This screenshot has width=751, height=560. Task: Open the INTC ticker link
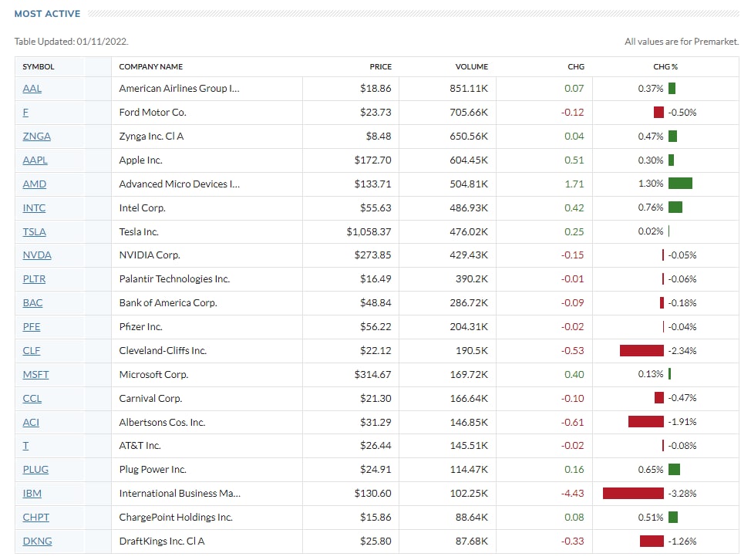click(x=34, y=208)
